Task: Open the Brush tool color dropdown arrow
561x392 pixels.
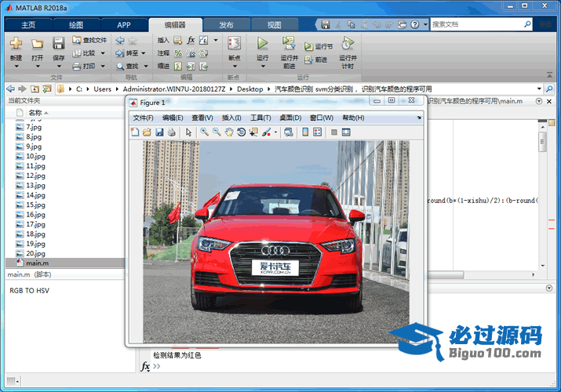Action: 275,132
